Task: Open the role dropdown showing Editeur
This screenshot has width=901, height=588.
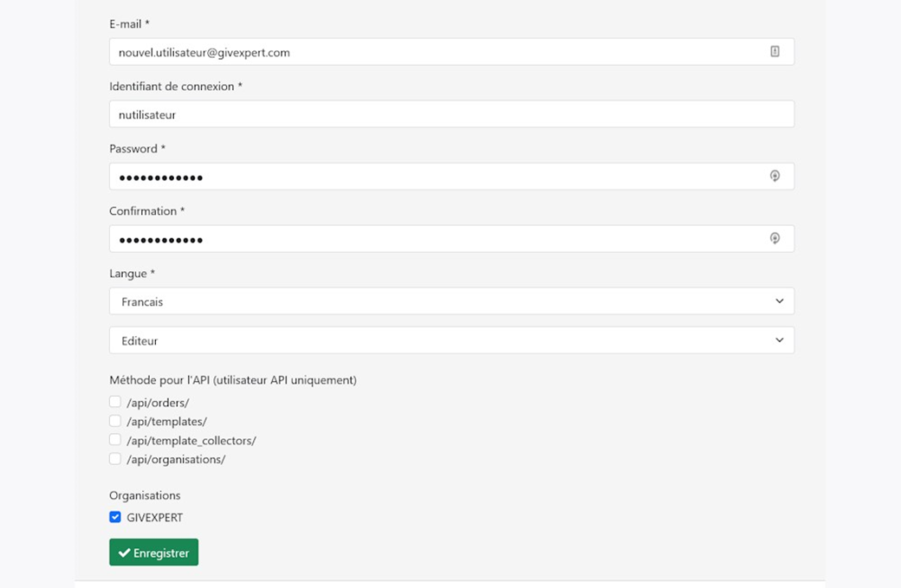Action: point(451,340)
